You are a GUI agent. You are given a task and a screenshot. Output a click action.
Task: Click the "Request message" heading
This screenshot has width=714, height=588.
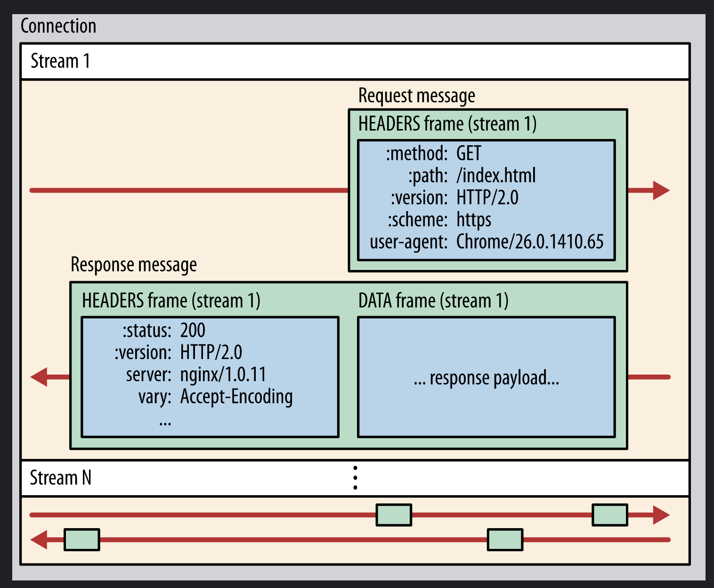coord(417,96)
